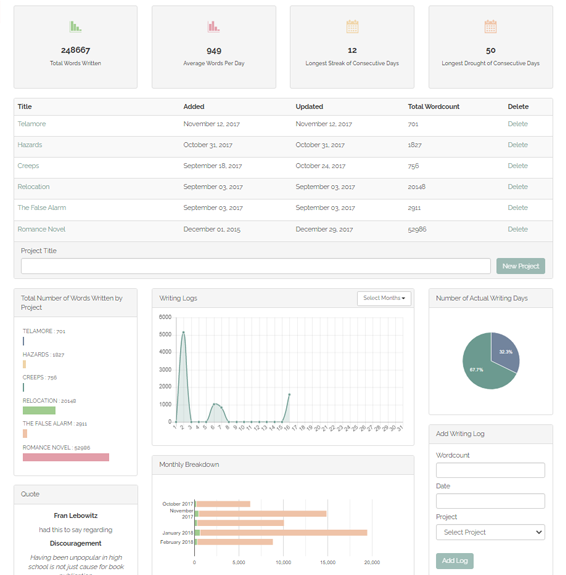Image resolution: width=566 pixels, height=575 pixels.
Task: Click the Hazards yellow bar
Action: 24,364
